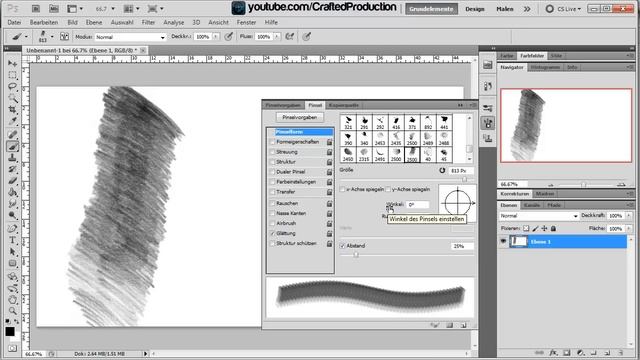
Task: Click the Größe size slider handle
Action: pos(464,179)
